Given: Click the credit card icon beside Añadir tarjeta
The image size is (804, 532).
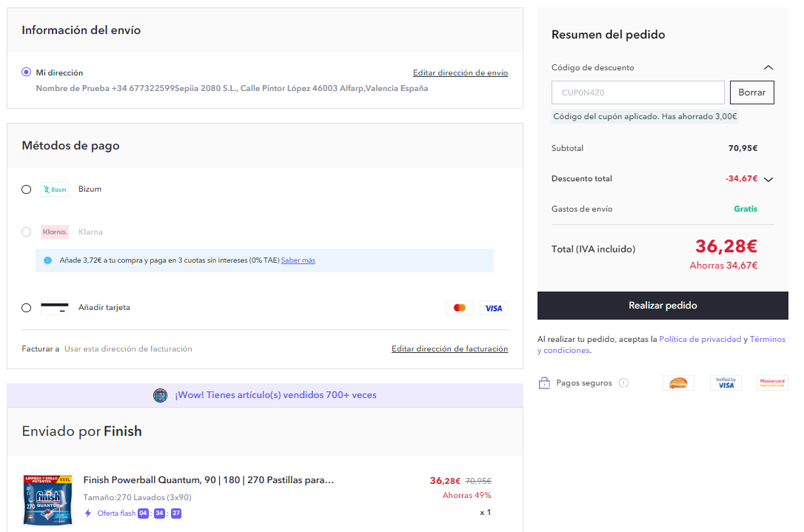Looking at the screenshot, I should 55,308.
